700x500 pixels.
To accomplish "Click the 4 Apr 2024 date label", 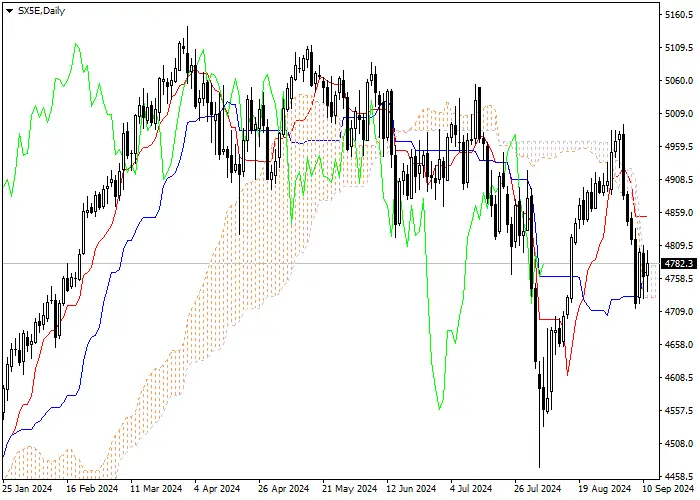I will (217, 489).
